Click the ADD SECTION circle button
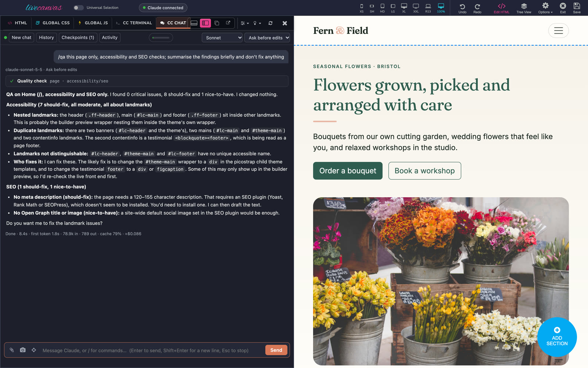Image resolution: width=588 pixels, height=368 pixels. pos(557,337)
